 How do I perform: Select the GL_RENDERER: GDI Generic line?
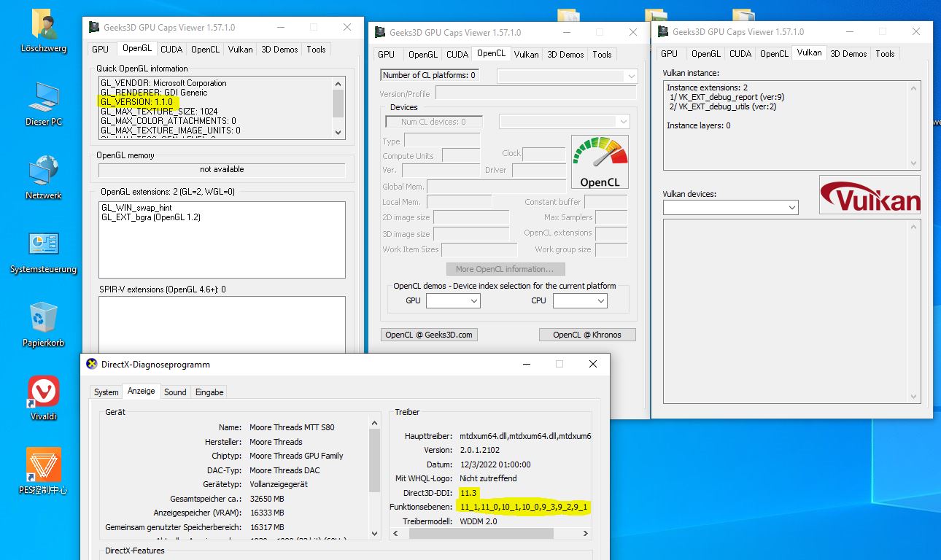[154, 93]
